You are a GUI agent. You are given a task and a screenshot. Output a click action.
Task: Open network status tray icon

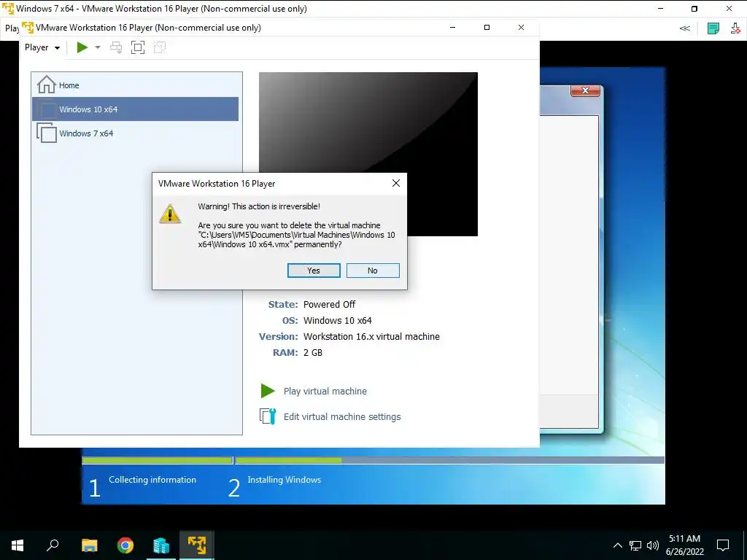pyautogui.click(x=635, y=545)
